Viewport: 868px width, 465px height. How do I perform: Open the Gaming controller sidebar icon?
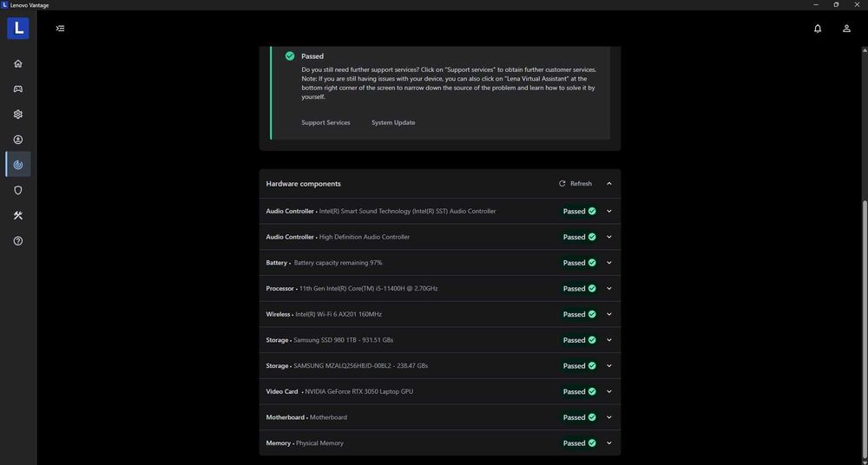pyautogui.click(x=18, y=88)
